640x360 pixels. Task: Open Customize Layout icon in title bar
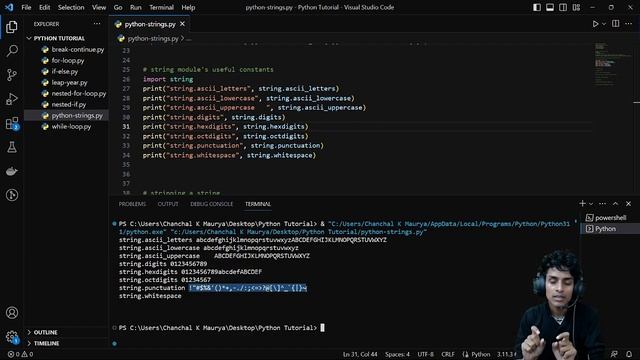(x=576, y=7)
